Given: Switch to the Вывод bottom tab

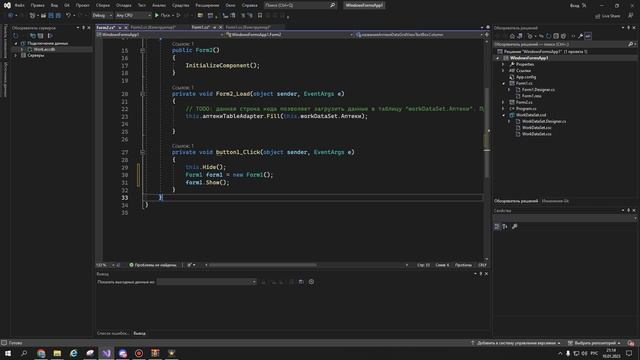Looking at the screenshot, I should [140, 333].
